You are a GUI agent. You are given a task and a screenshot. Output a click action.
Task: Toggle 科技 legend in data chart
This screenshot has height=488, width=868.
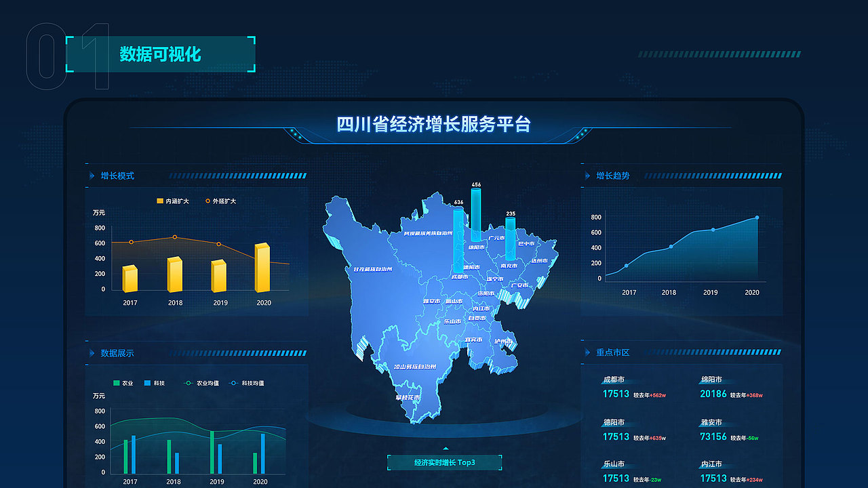(154, 383)
